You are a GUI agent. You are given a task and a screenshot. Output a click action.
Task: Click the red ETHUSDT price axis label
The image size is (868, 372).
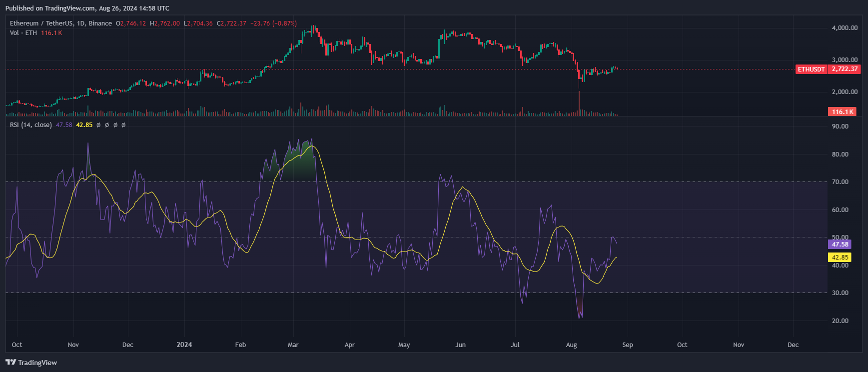click(x=811, y=69)
